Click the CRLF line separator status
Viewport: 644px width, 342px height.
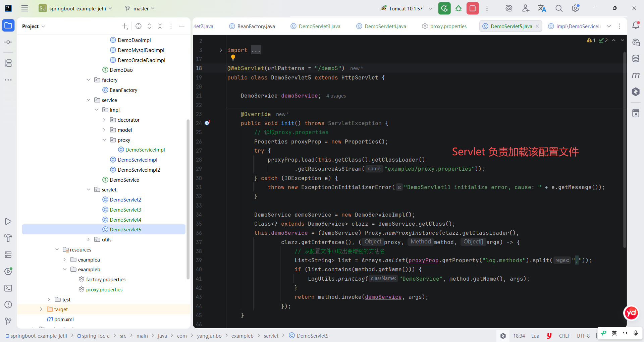(x=564, y=336)
